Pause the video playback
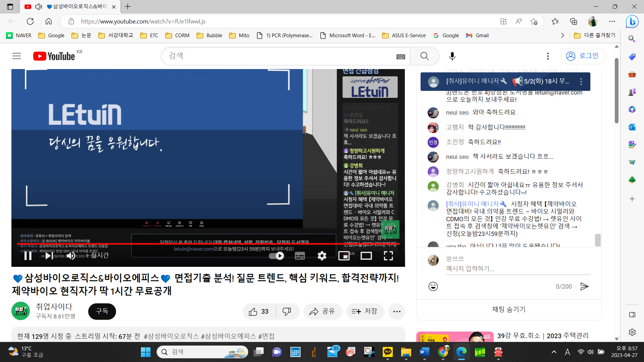The image size is (644, 362). [x=28, y=256]
